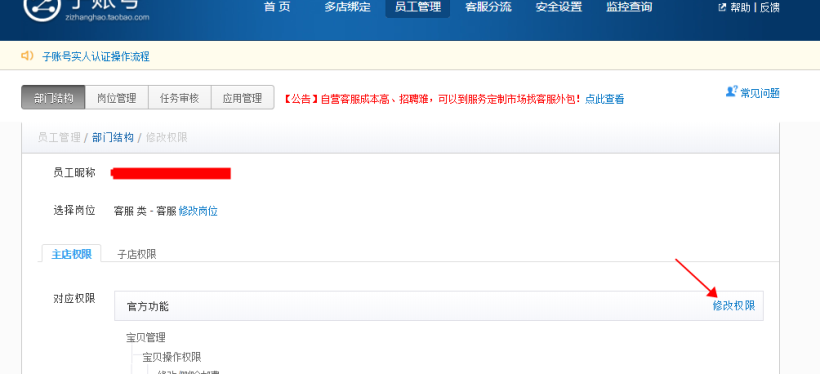This screenshot has width=820, height=374.
Task: Click the 修改权限 link
Action: click(x=734, y=306)
